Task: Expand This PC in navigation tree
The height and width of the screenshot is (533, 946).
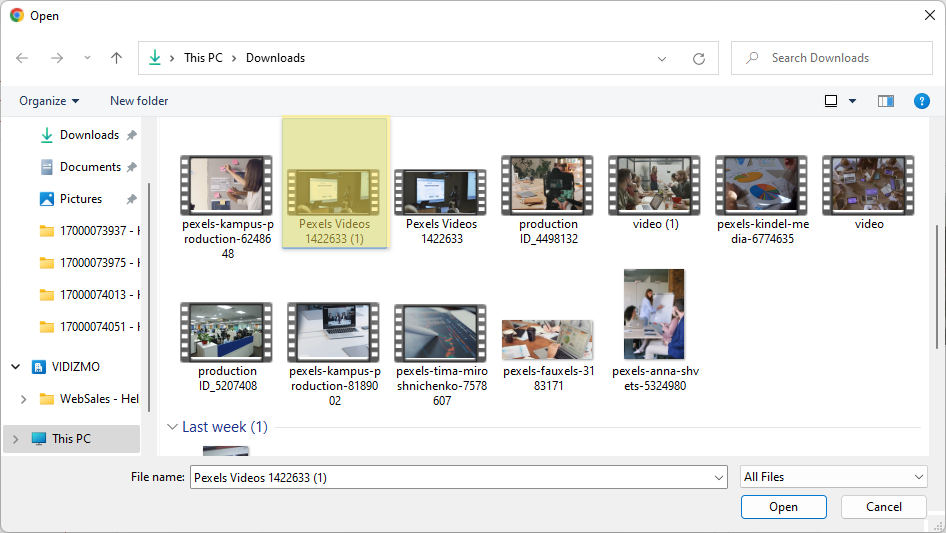Action: (x=15, y=438)
